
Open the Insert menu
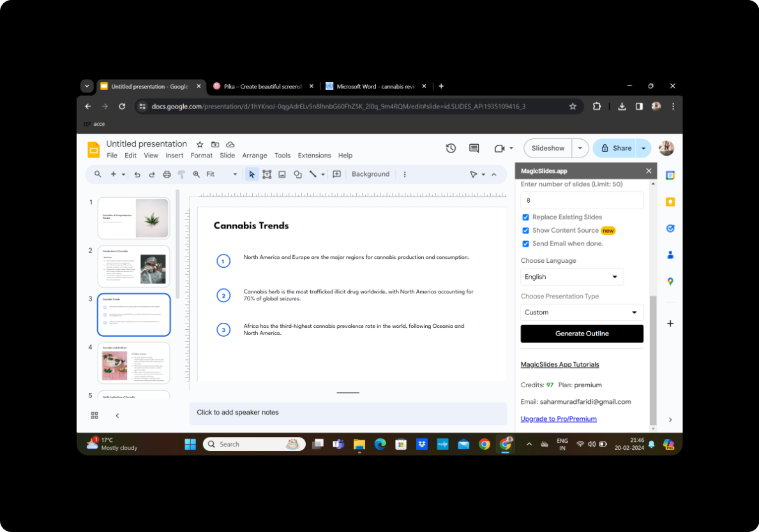[174, 156]
